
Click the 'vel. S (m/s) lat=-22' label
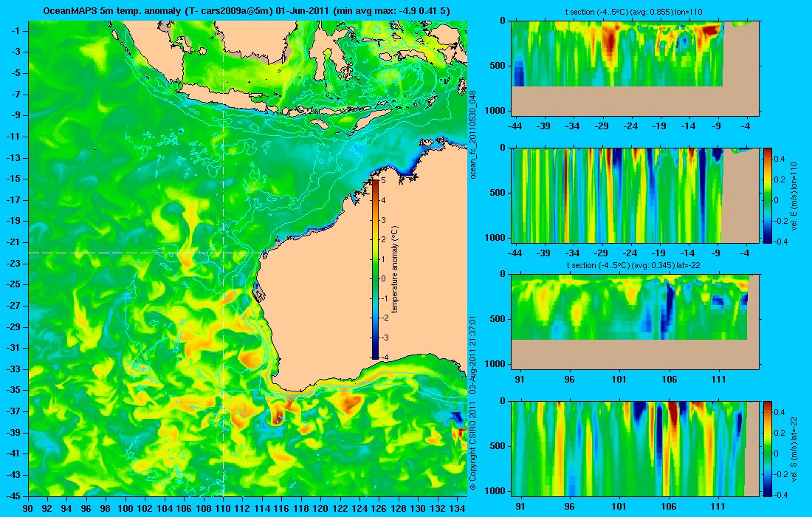794,449
